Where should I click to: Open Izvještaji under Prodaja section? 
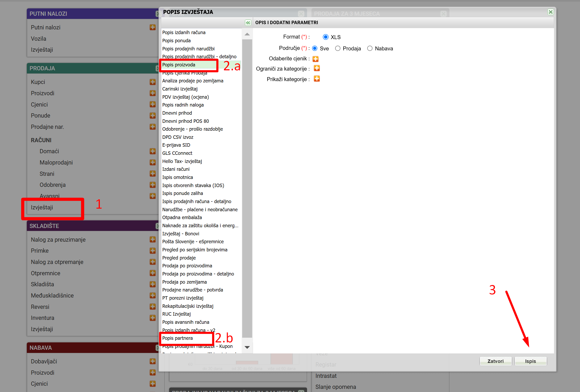tap(42, 207)
